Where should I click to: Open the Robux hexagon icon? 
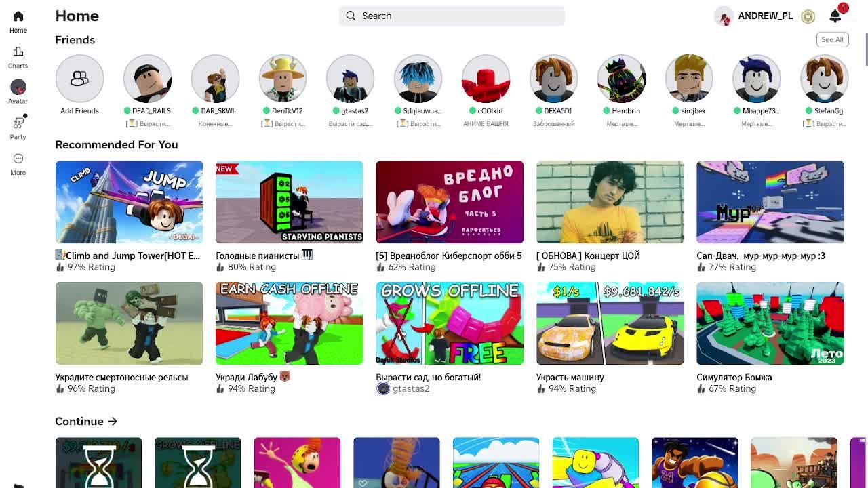pyautogui.click(x=808, y=17)
